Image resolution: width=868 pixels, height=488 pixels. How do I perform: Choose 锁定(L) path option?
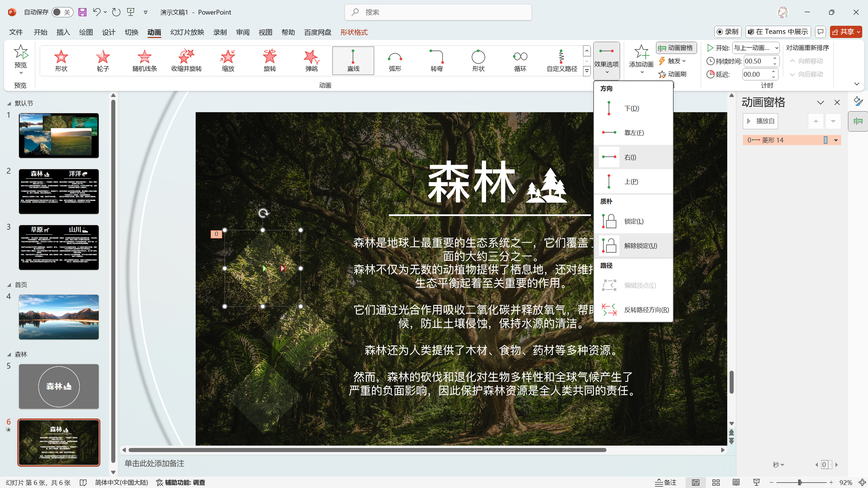[633, 221]
